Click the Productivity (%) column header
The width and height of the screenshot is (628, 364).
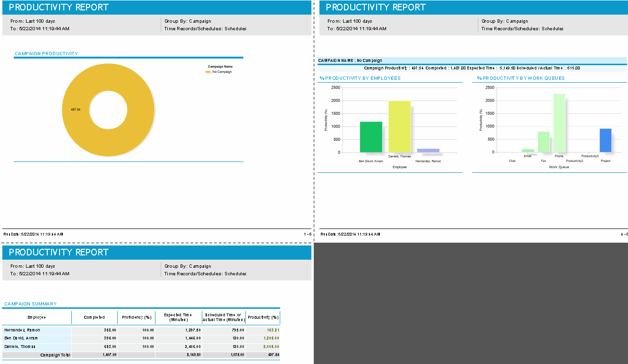263,317
